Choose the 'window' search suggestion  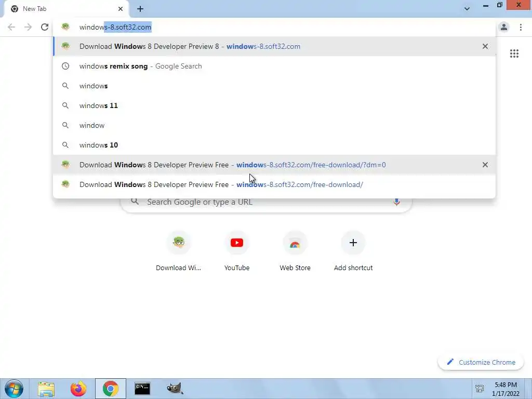[x=274, y=125]
